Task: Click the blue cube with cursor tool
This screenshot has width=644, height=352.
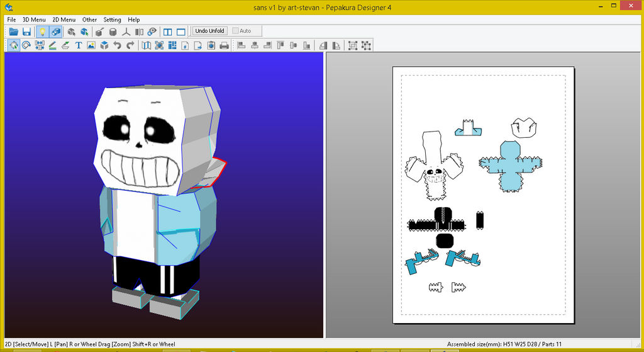Action: [85, 31]
